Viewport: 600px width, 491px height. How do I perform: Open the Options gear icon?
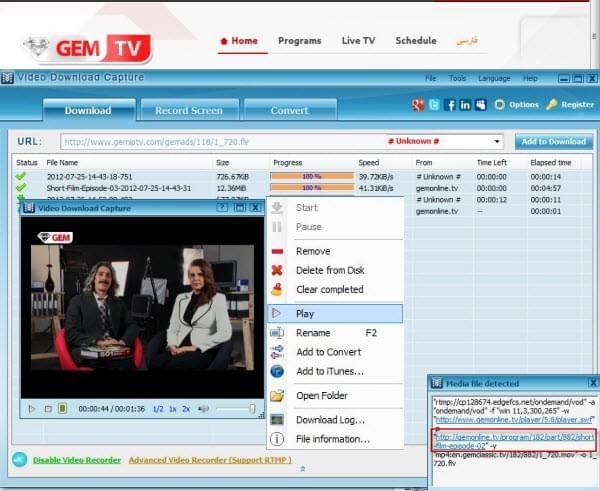499,104
